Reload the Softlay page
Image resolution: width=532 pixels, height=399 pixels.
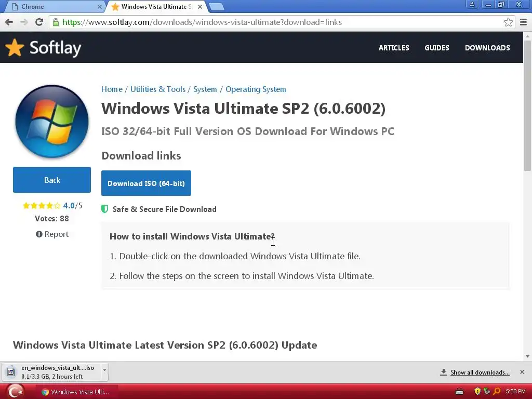pos(39,22)
